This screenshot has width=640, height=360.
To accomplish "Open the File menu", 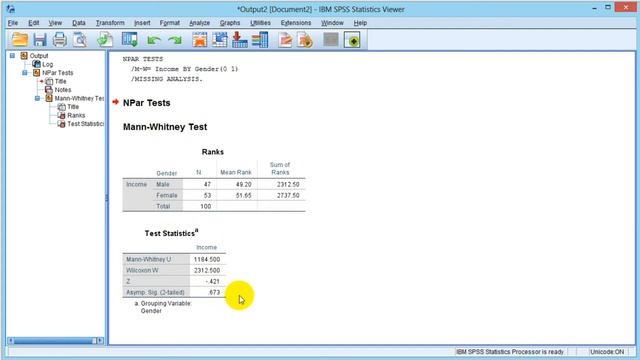I will (x=13, y=23).
